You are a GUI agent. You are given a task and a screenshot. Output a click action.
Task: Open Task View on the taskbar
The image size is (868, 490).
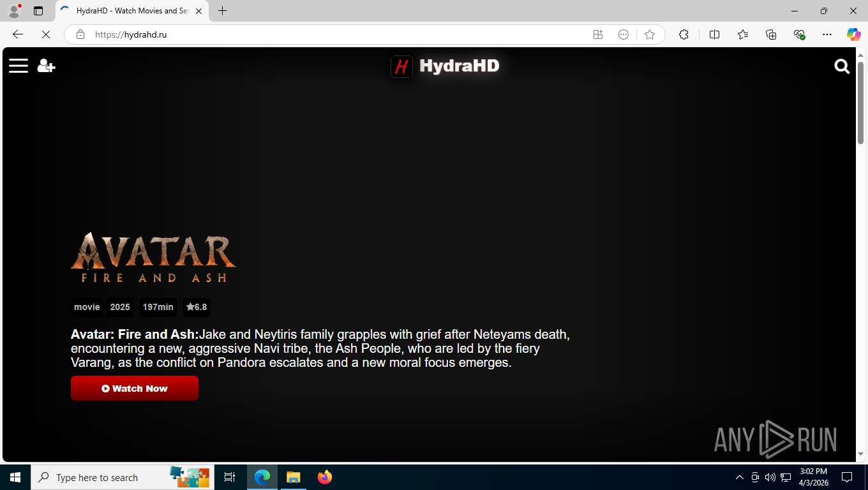click(x=230, y=477)
